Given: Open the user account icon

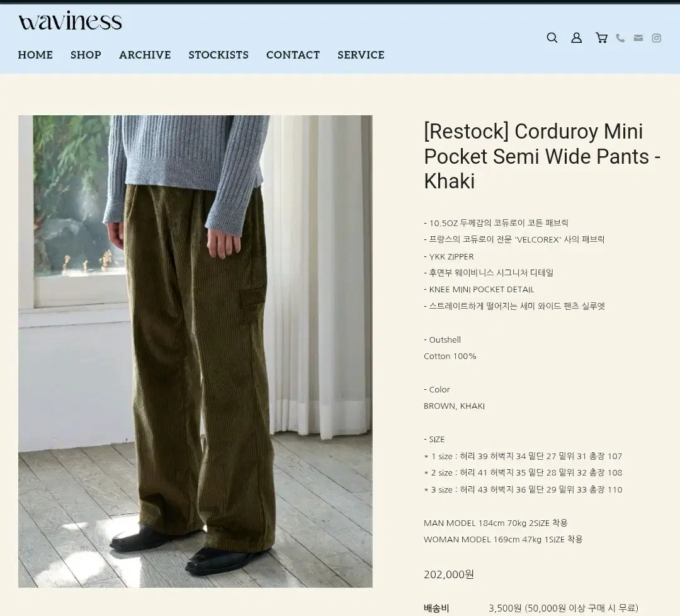Looking at the screenshot, I should pos(576,38).
